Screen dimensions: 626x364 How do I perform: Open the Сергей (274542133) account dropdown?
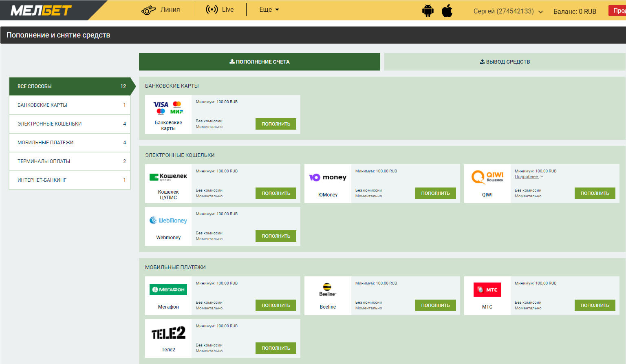click(508, 11)
